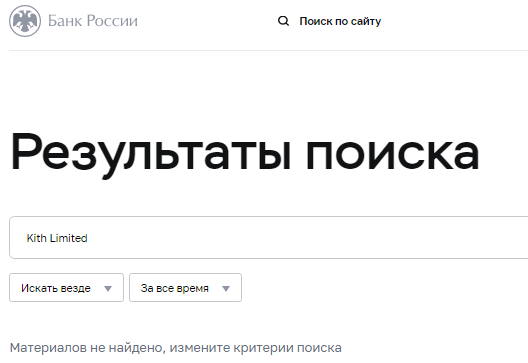Open the «Искать везде» dropdown

[x=66, y=288]
